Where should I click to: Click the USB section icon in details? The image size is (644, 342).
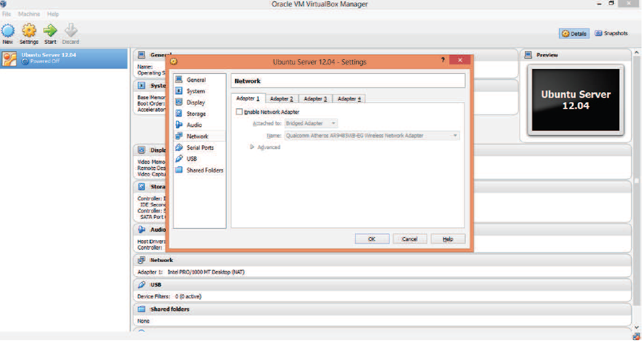coord(142,285)
